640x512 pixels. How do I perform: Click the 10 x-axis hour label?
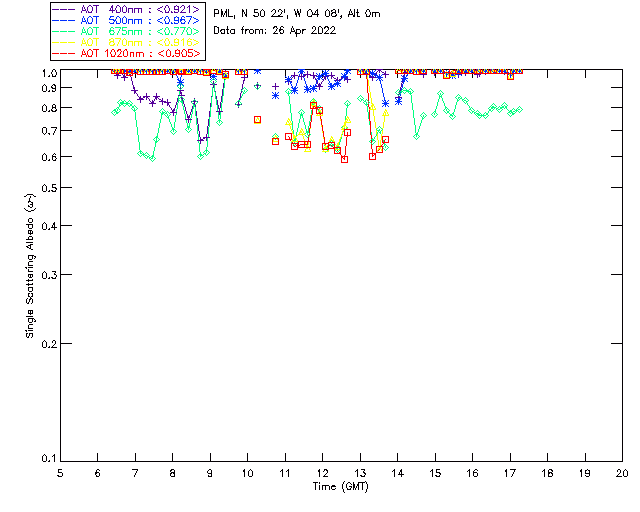[x=247, y=473]
